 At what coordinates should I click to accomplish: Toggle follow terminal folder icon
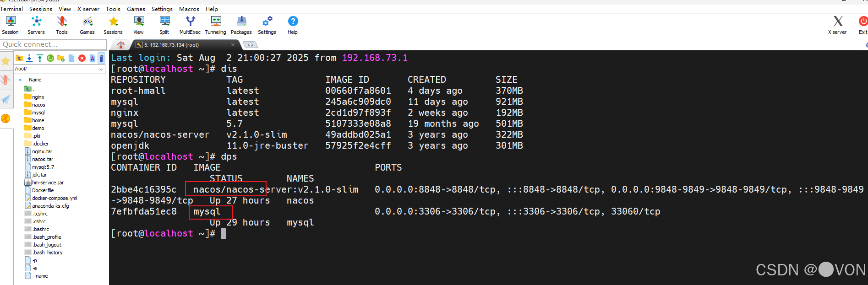click(x=101, y=58)
